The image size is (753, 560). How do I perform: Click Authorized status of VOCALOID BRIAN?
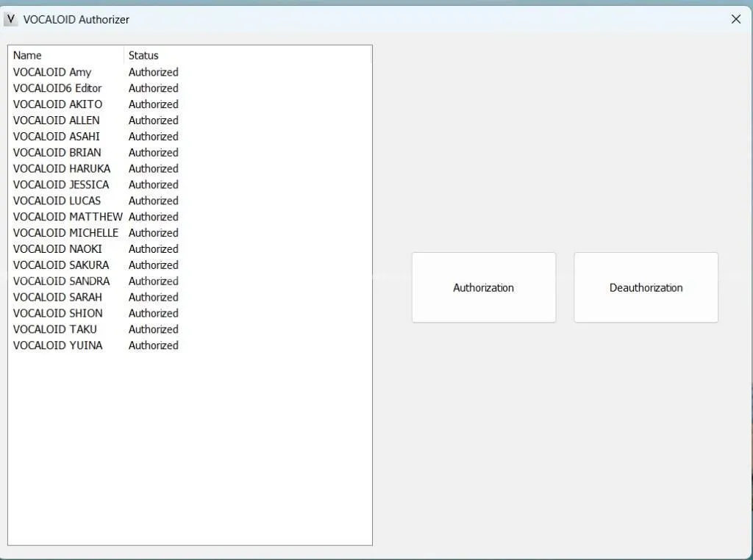(153, 153)
